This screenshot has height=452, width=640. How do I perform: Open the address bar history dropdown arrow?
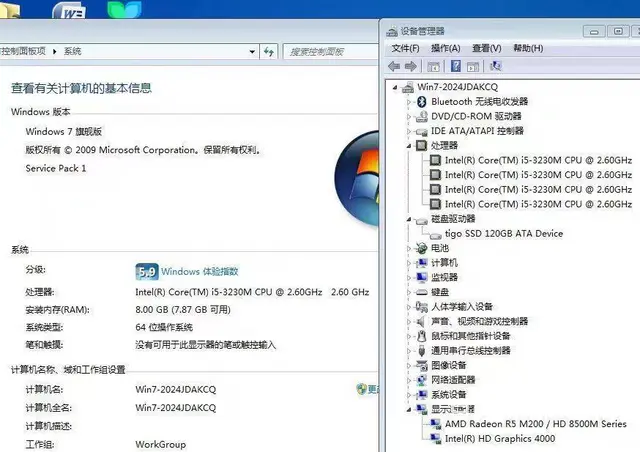click(x=252, y=52)
